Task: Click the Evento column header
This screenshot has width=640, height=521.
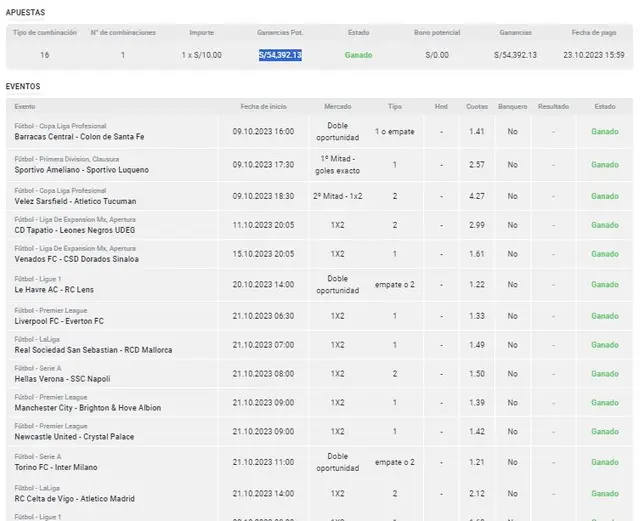Action: tap(26, 106)
